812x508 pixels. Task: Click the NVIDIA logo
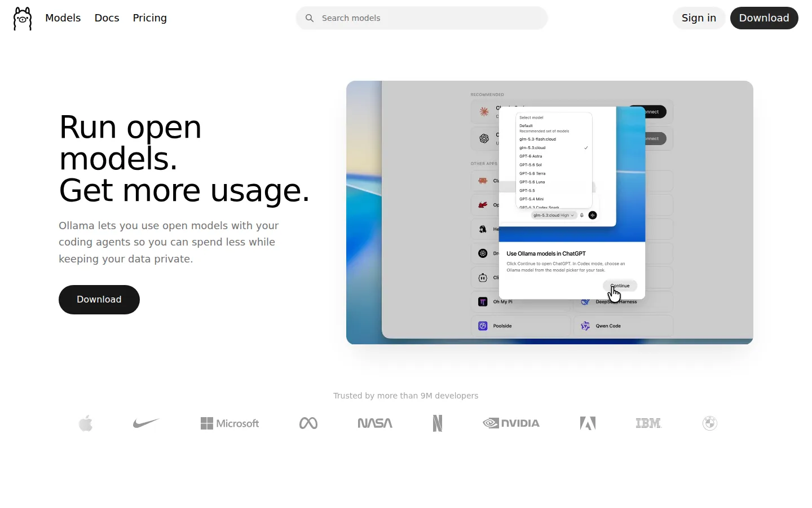511,423
